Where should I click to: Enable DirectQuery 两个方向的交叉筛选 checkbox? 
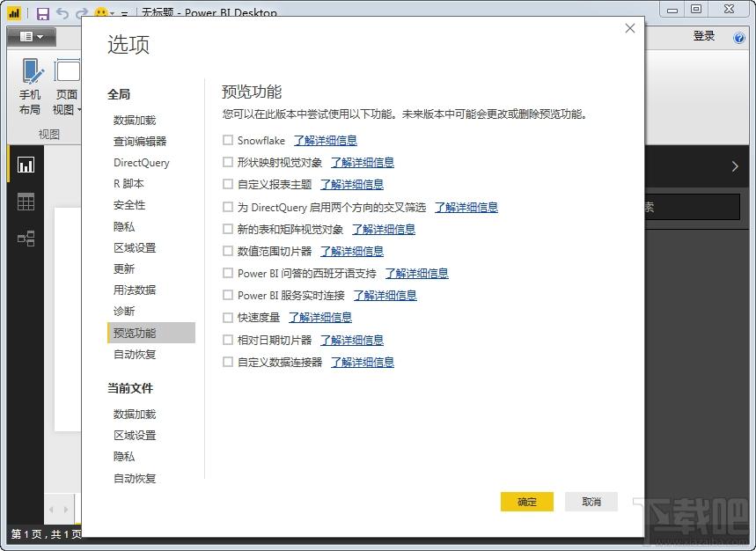point(228,207)
